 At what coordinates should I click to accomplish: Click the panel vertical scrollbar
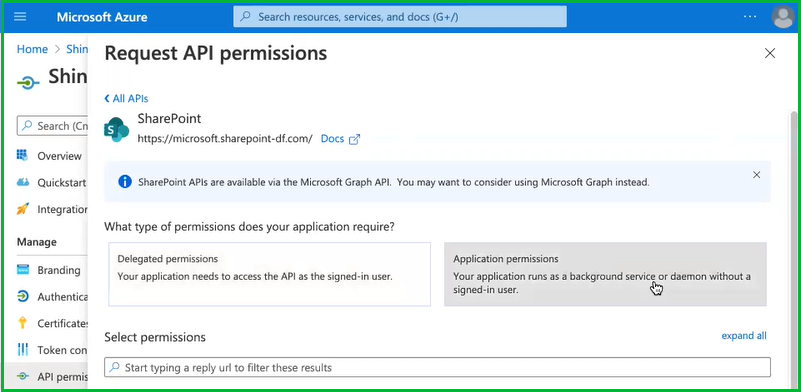click(793, 249)
